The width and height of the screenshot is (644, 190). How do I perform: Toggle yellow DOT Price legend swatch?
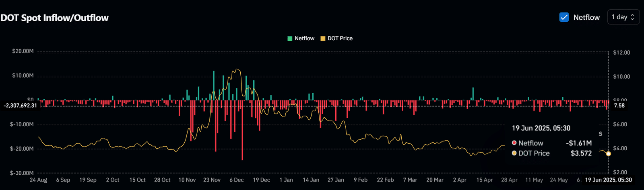tap(323, 39)
